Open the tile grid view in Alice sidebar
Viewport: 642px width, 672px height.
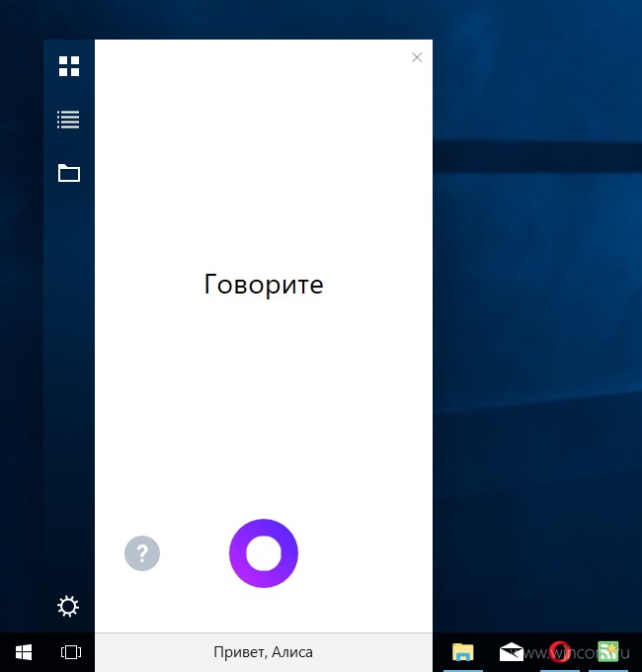[x=69, y=66]
